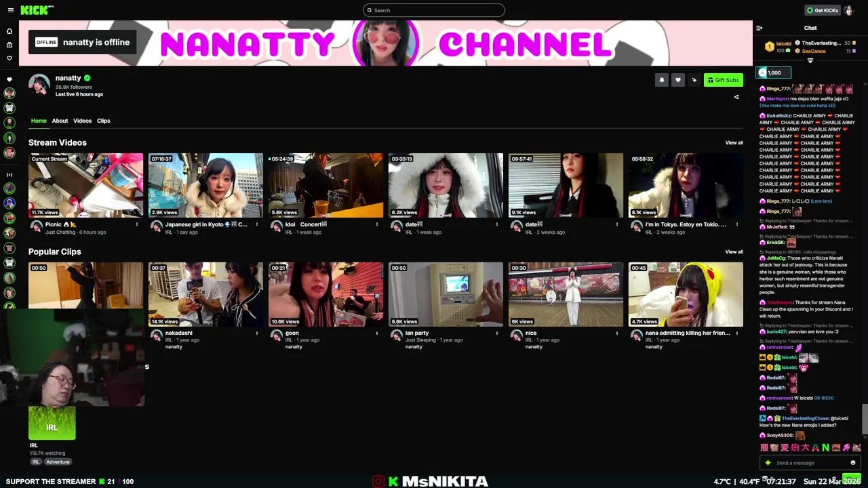Viewport: 868px width, 488px height.
Task: Play the lan party clip
Action: (446, 294)
